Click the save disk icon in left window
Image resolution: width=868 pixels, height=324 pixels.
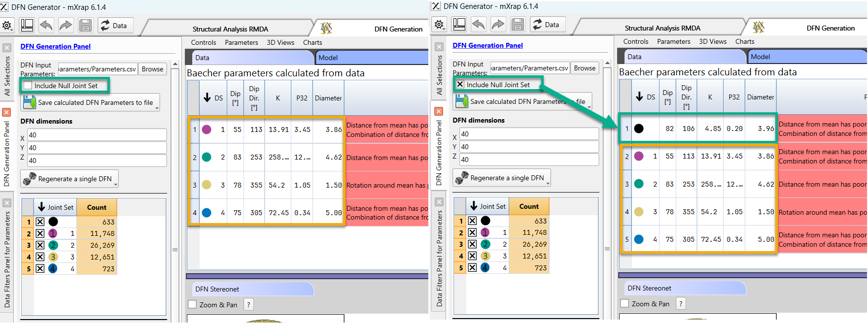coord(85,25)
